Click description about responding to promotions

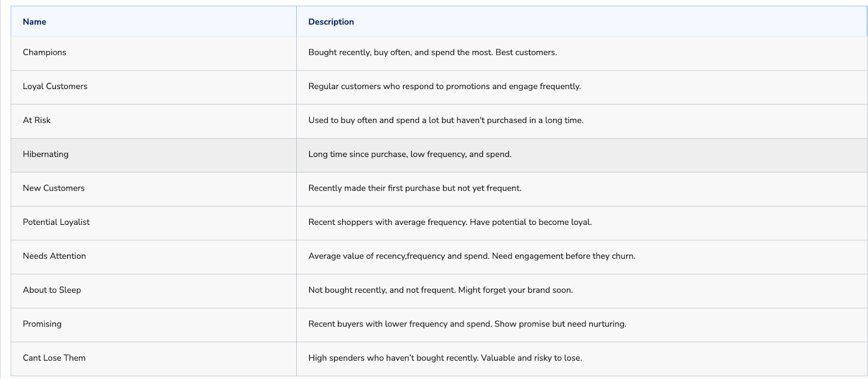(x=444, y=86)
